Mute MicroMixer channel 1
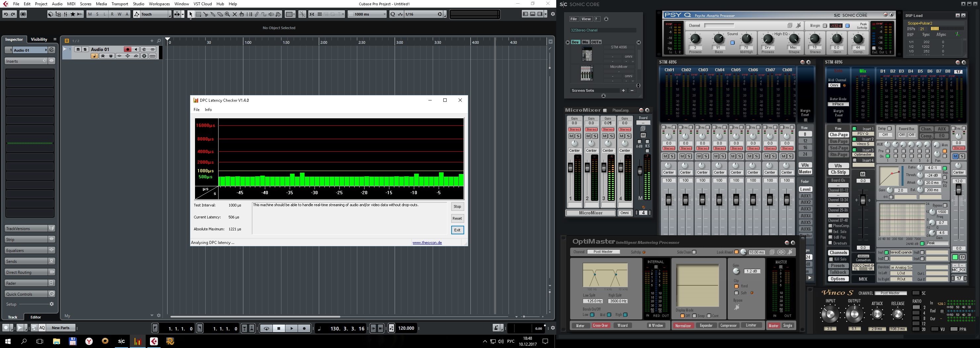The height and width of the screenshot is (348, 980). tap(571, 136)
